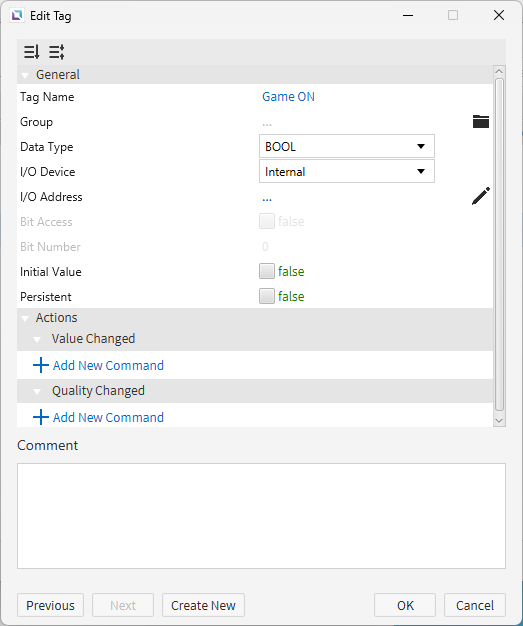Collapse the General section

tap(25, 75)
